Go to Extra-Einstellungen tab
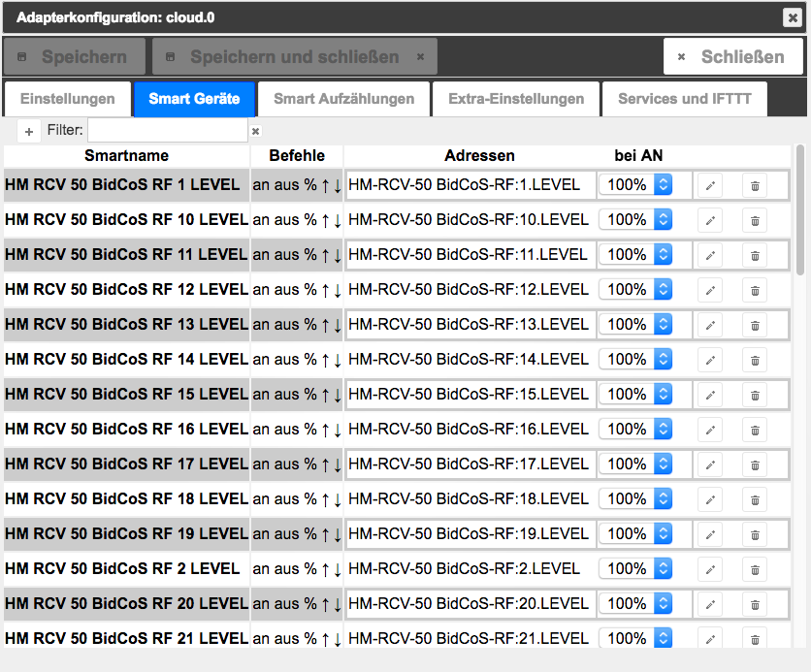Image resolution: width=811 pixels, height=672 pixels. [x=516, y=99]
